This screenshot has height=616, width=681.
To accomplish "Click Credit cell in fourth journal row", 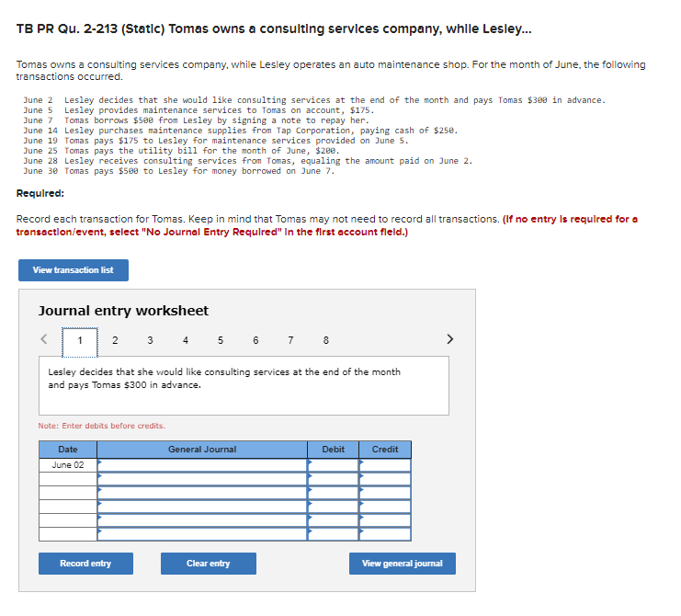I will (385, 507).
